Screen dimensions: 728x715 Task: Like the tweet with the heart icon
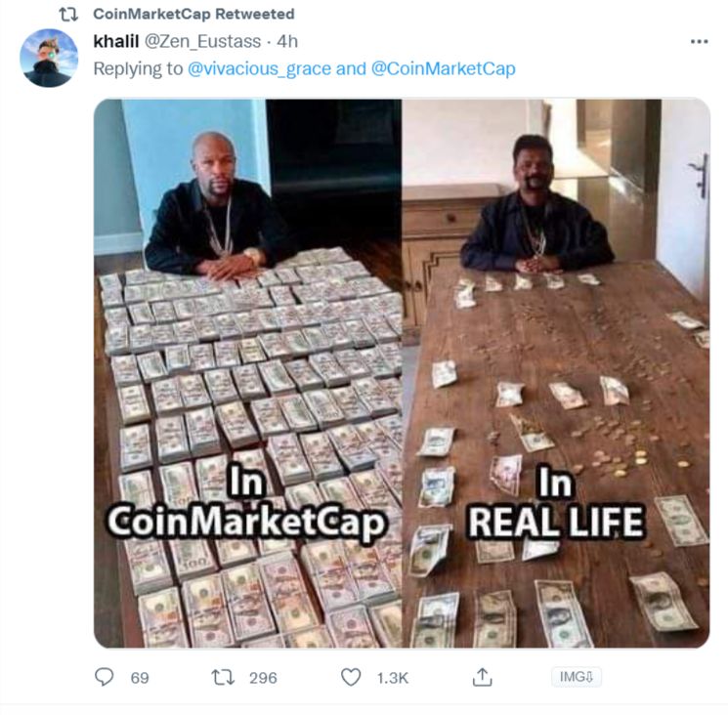pyautogui.click(x=351, y=677)
